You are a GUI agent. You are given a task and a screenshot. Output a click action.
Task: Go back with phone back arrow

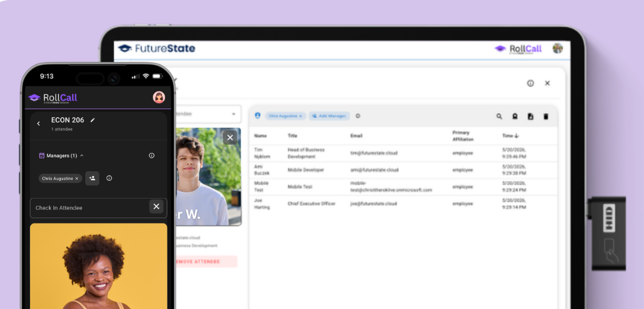pos(38,123)
